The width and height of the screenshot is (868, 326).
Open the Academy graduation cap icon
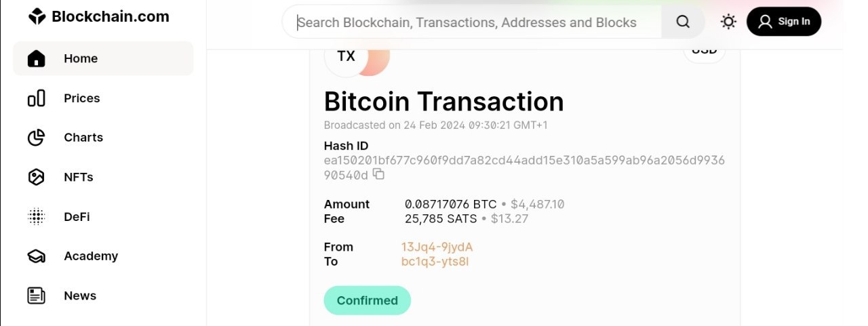[36, 256]
